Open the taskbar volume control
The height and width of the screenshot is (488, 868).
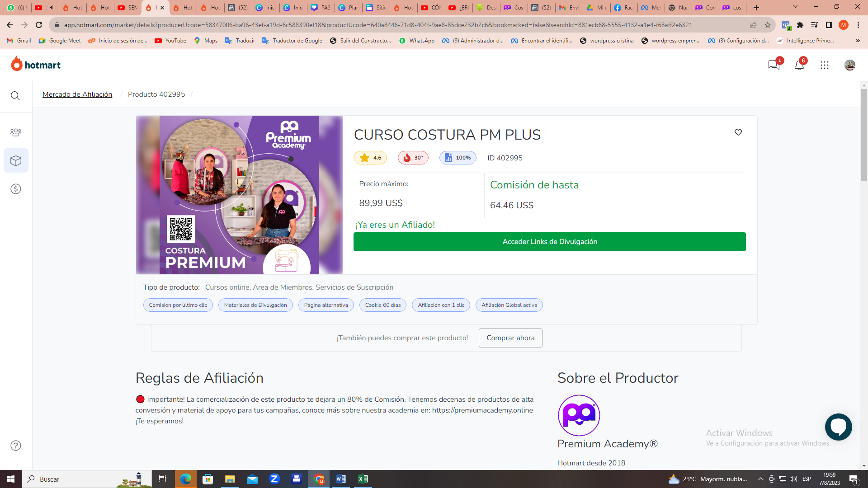[793, 479]
